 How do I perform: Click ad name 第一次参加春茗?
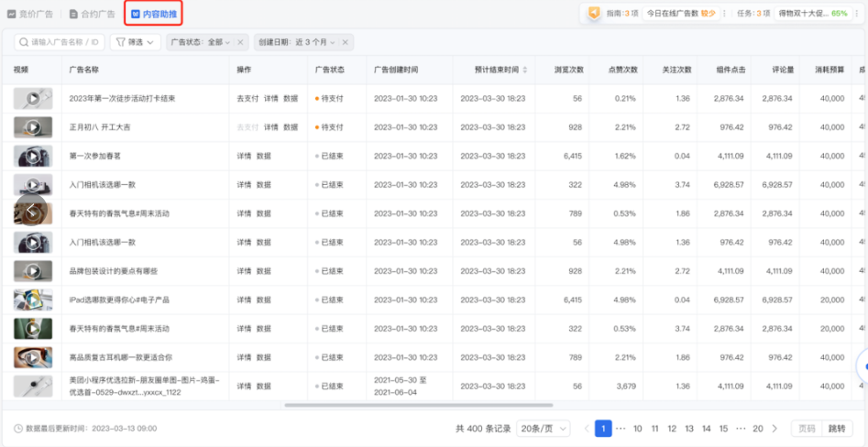(x=95, y=156)
